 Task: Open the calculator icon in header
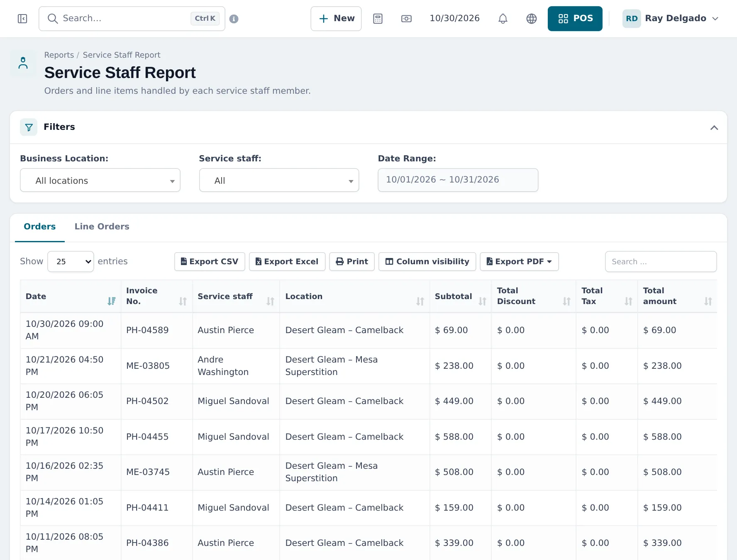pos(378,19)
